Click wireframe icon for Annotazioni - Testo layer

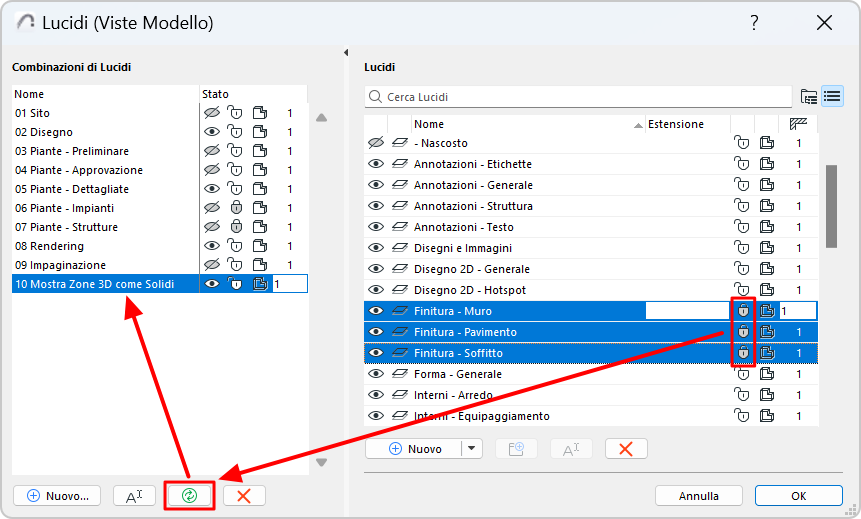click(767, 227)
